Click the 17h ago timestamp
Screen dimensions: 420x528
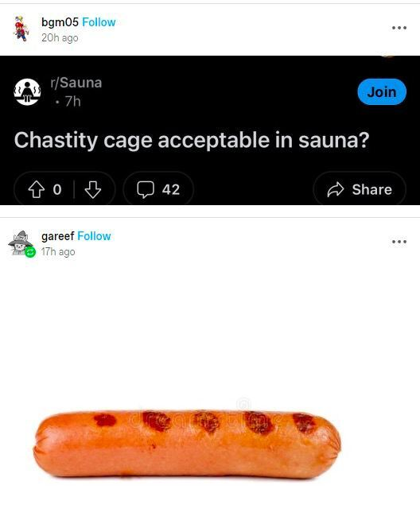(58, 252)
